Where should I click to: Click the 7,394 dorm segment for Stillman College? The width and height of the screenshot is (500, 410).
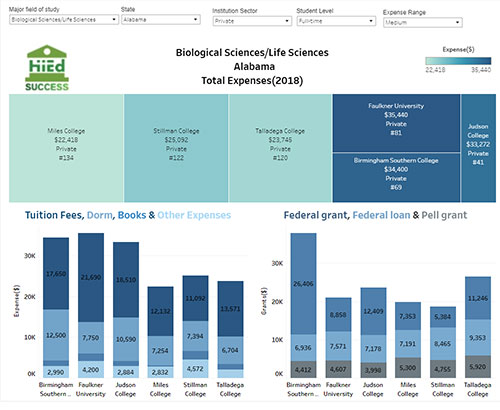point(195,336)
